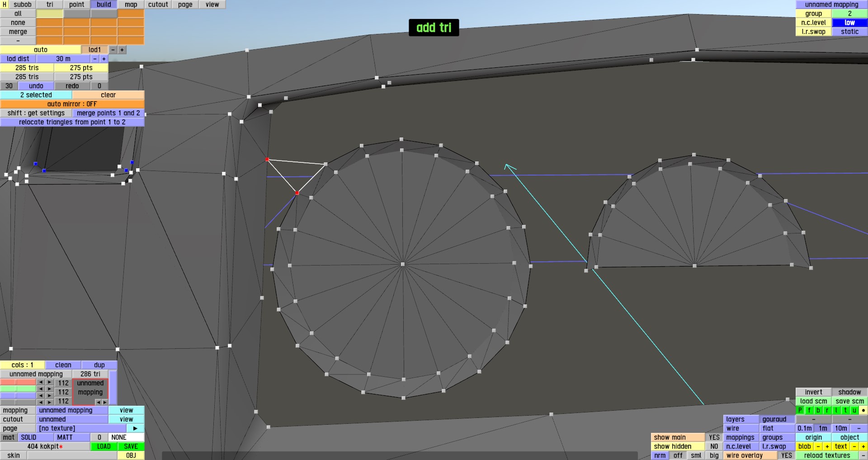Viewport: 868px width, 460px height.
Task: Enable gouraud shading mode
Action: (x=778, y=419)
